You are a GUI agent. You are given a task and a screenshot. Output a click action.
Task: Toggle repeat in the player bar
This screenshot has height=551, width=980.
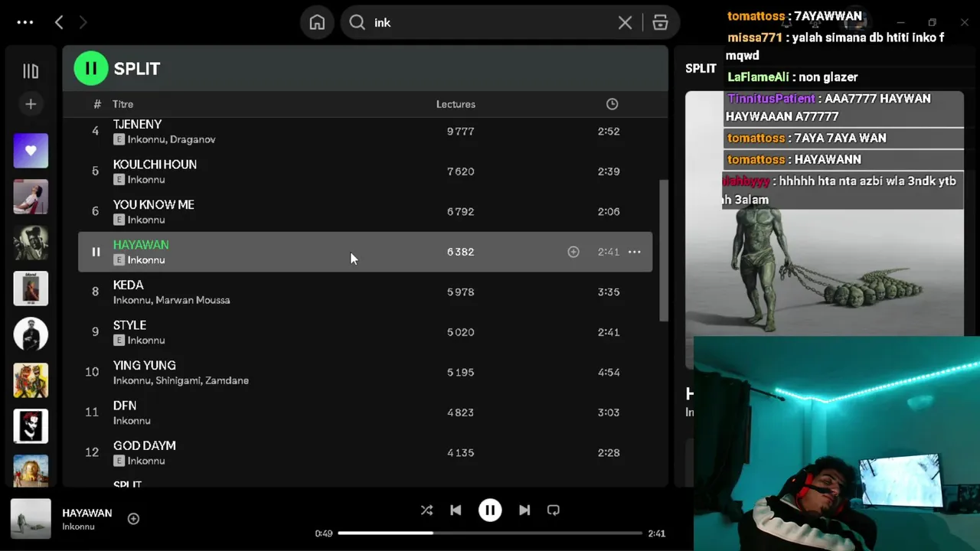point(554,510)
